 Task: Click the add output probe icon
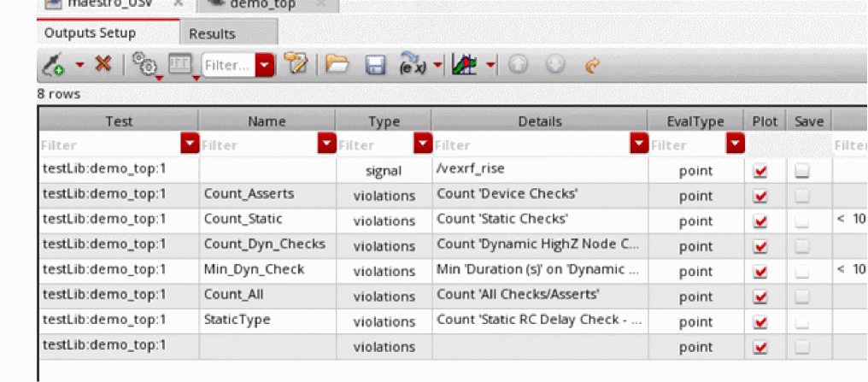tap(53, 65)
